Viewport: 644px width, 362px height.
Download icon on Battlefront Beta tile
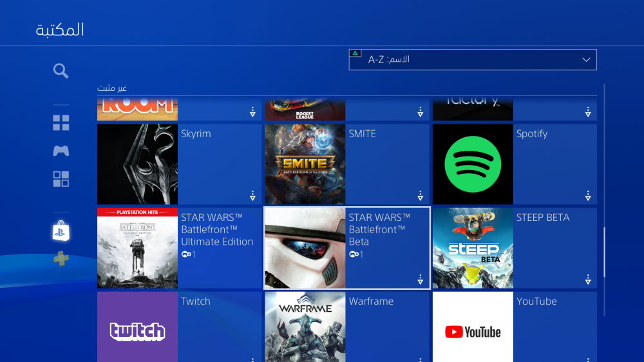click(420, 280)
